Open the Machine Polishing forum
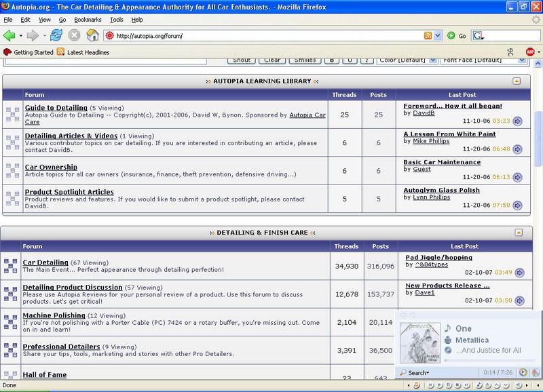The width and height of the screenshot is (543, 392). click(x=54, y=315)
